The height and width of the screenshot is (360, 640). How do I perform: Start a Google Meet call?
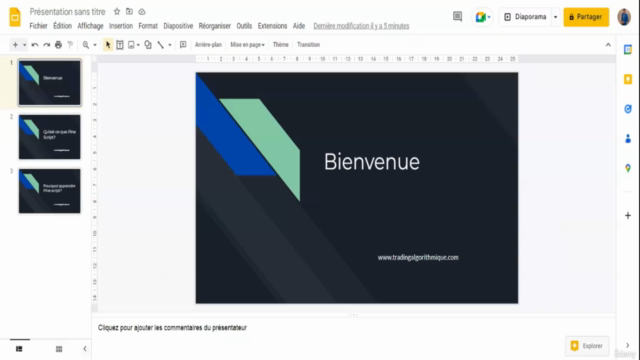point(482,17)
